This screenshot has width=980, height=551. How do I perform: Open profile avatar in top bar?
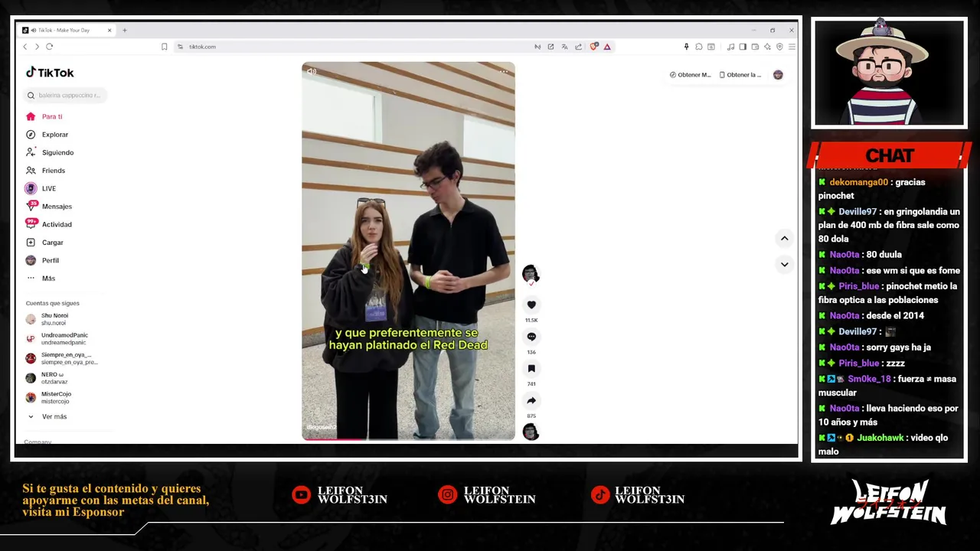tap(778, 75)
